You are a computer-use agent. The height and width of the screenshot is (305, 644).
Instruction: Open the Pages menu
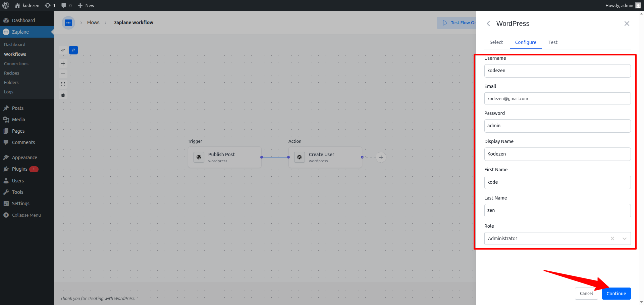coord(27,131)
